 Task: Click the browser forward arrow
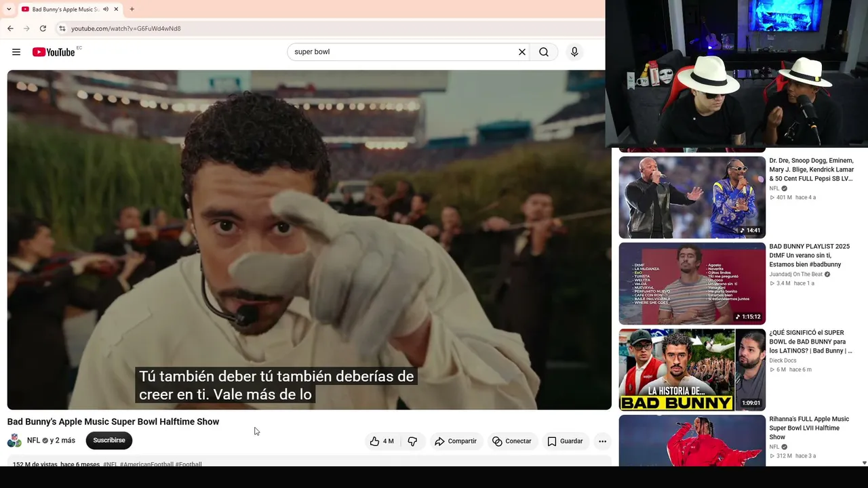click(x=26, y=28)
